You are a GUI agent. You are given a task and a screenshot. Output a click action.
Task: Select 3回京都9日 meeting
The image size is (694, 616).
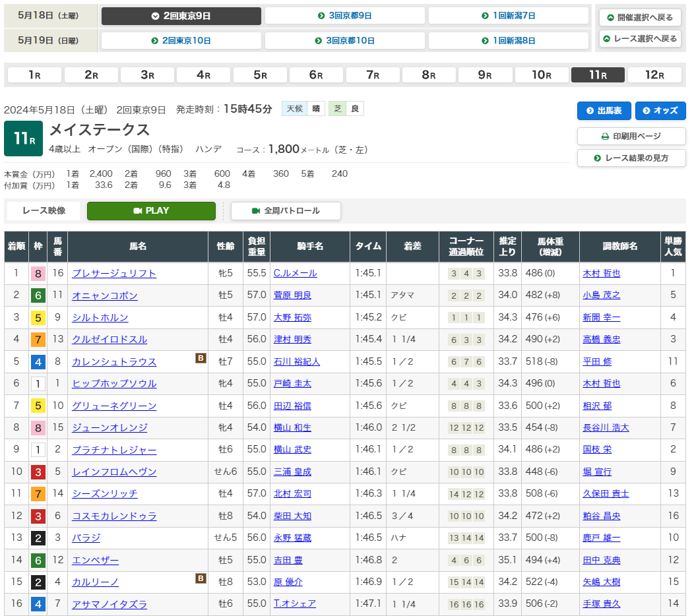(344, 16)
